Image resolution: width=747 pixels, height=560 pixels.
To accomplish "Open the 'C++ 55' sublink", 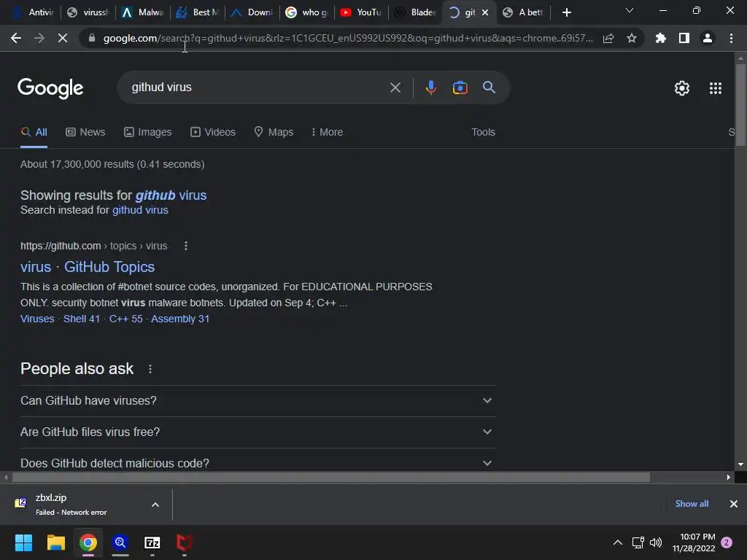I will point(125,319).
